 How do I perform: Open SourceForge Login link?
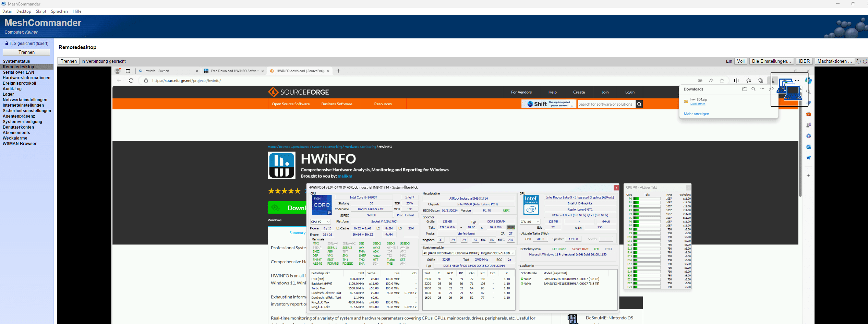pyautogui.click(x=630, y=92)
